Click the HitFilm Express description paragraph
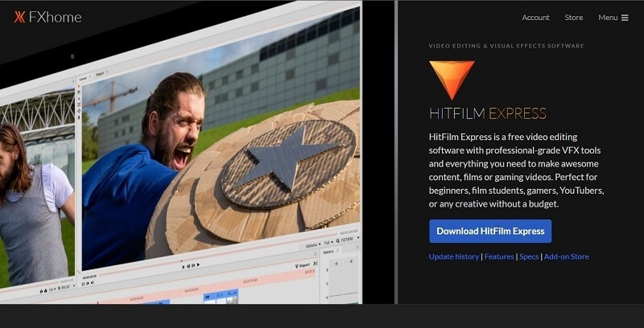This screenshot has height=328, width=644. (516, 170)
